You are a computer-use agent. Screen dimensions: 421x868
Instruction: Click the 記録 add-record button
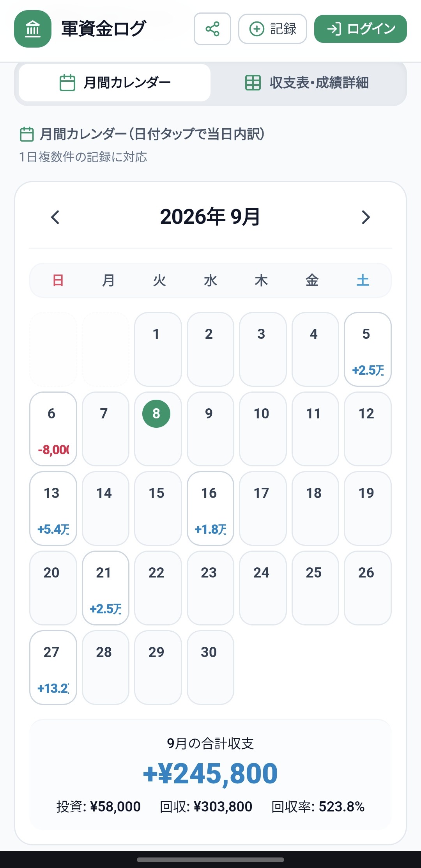tap(272, 29)
